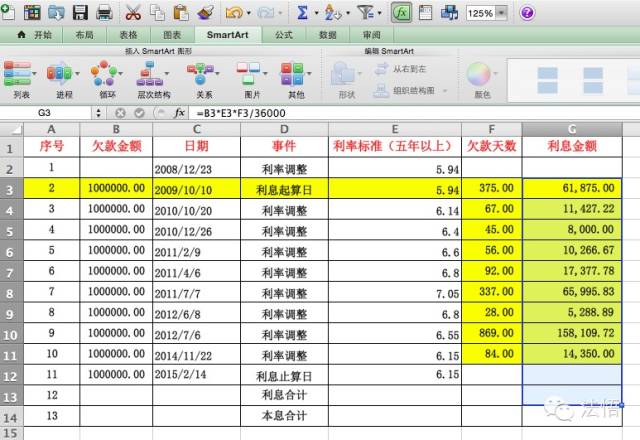640x440 pixels.
Task: Activate the Format Painter brush
Action: click(205, 13)
